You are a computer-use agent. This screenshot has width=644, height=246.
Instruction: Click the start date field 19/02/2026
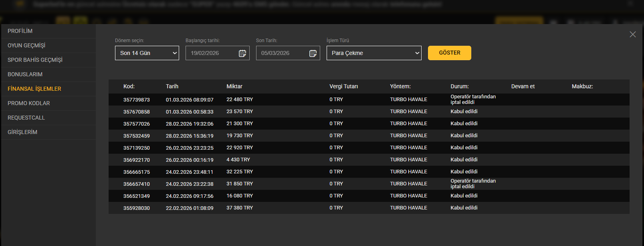(x=210, y=53)
